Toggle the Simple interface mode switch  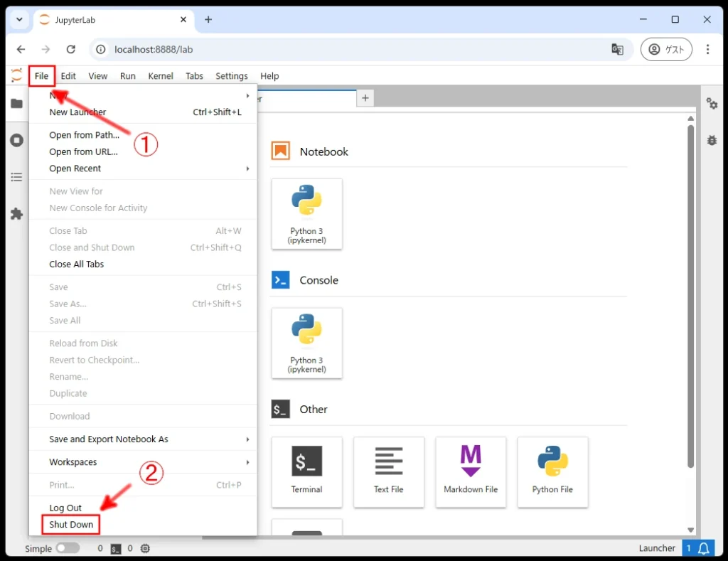(68, 548)
